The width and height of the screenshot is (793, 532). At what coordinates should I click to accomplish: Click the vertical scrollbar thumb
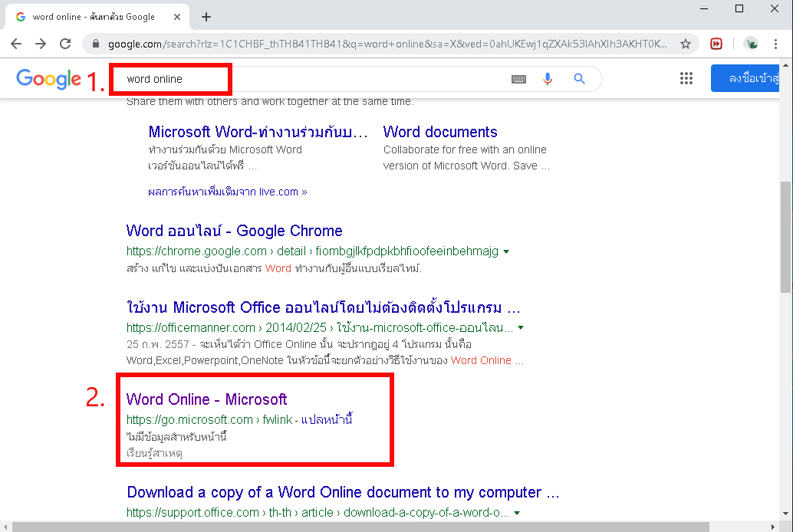pos(785,237)
